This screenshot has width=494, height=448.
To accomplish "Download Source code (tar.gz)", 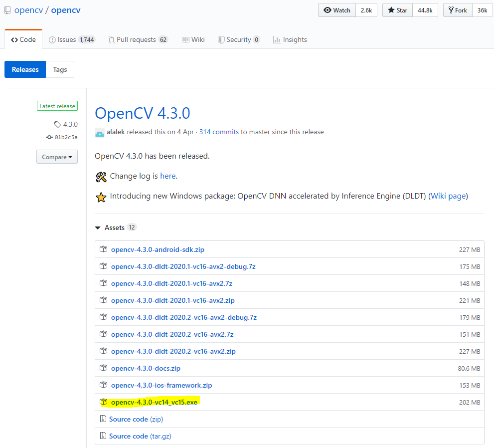I will click(x=140, y=436).
